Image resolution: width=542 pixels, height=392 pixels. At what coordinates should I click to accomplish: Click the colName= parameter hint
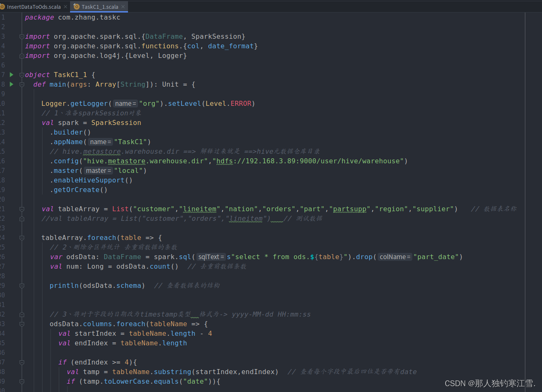coord(395,257)
